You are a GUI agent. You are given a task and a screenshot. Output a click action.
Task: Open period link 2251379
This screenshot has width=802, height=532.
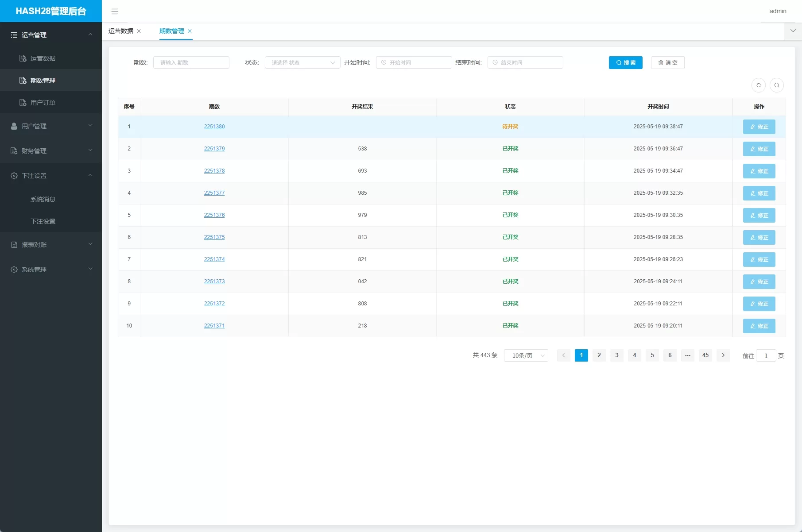(214, 149)
